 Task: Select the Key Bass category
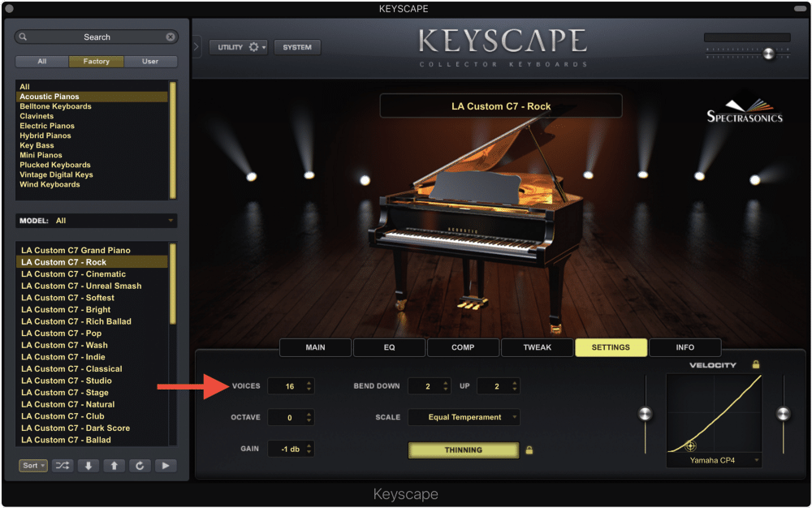click(x=92, y=145)
